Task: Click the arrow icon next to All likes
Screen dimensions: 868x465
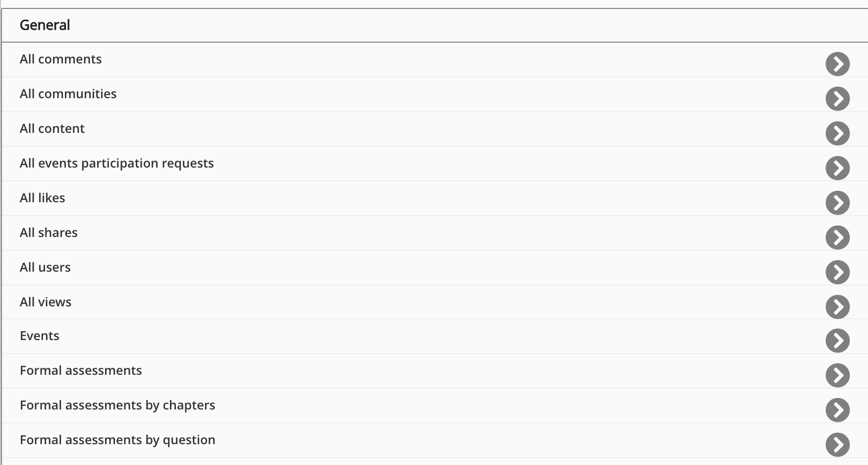Action: click(837, 203)
